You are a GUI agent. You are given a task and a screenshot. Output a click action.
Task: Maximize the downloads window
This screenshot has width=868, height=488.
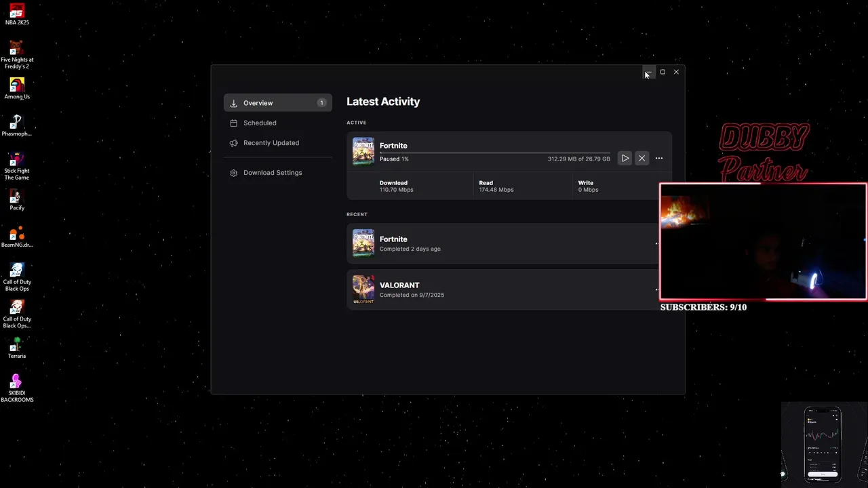coord(663,72)
